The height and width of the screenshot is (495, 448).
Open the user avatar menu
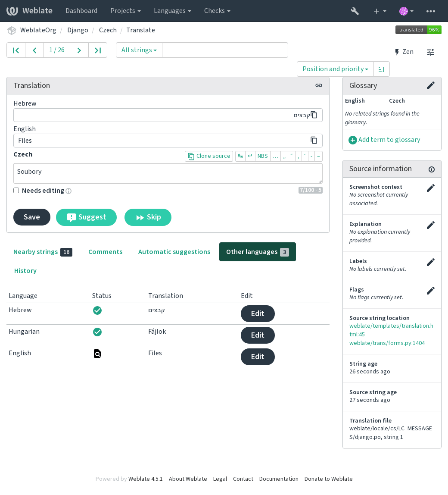point(406,11)
